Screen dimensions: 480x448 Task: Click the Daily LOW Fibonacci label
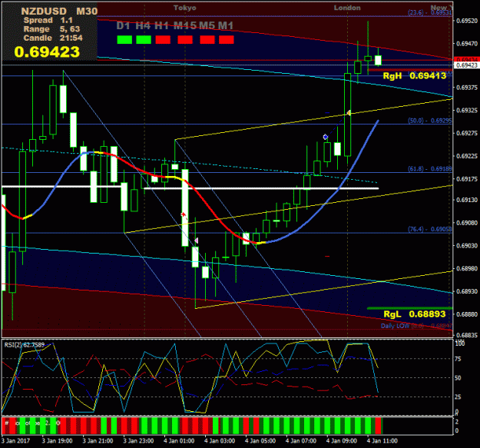(x=416, y=326)
